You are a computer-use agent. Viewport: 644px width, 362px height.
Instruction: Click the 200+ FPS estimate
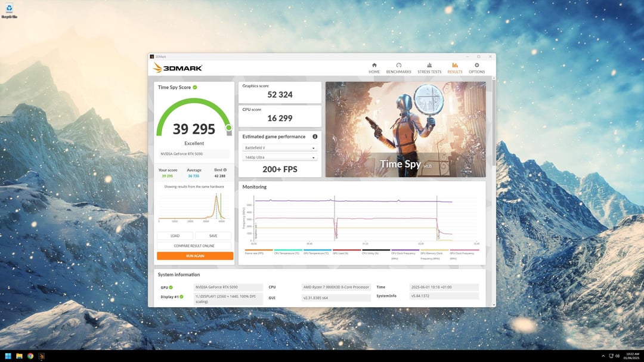280,169
